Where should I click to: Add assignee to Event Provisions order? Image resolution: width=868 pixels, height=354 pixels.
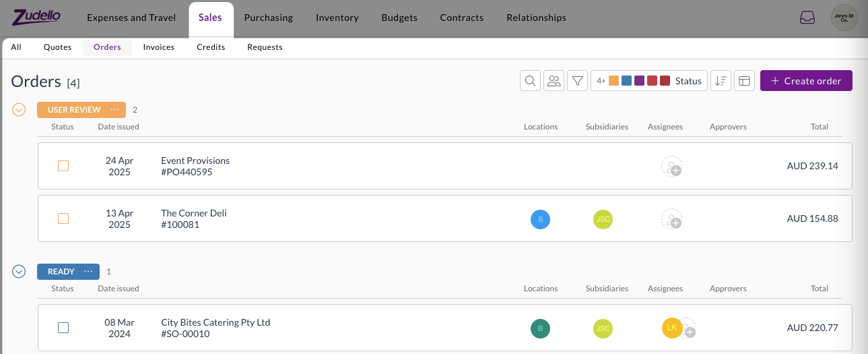click(671, 167)
